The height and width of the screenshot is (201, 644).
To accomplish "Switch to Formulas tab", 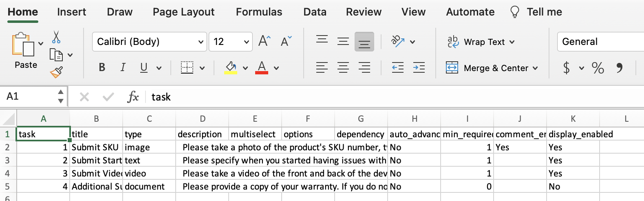I will coord(259,12).
